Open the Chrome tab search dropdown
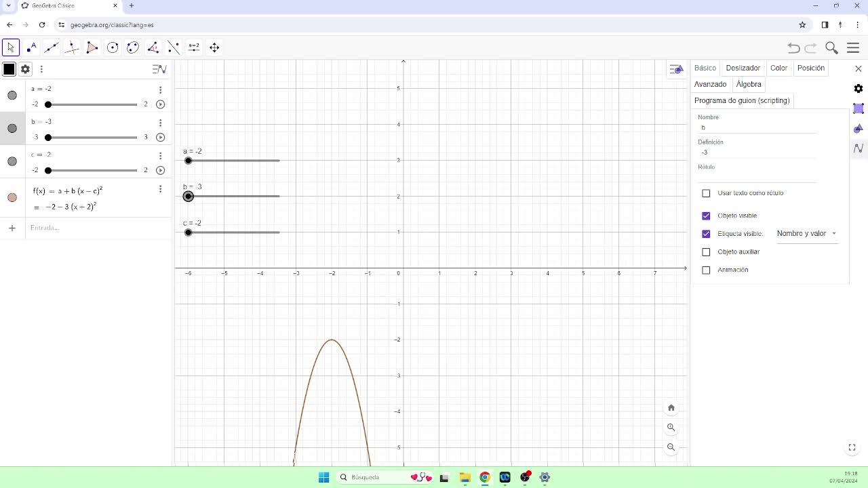Viewport: 868px width, 488px height. 8,5
